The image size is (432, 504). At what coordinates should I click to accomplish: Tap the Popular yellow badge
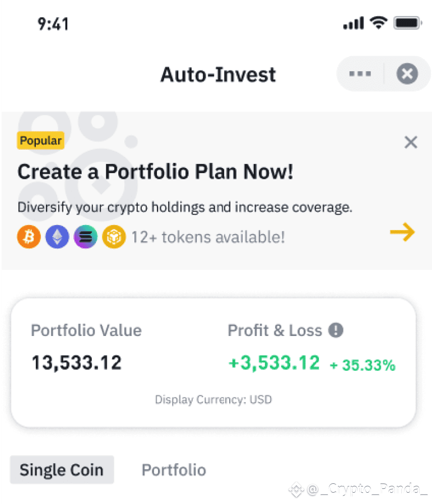pos(40,141)
